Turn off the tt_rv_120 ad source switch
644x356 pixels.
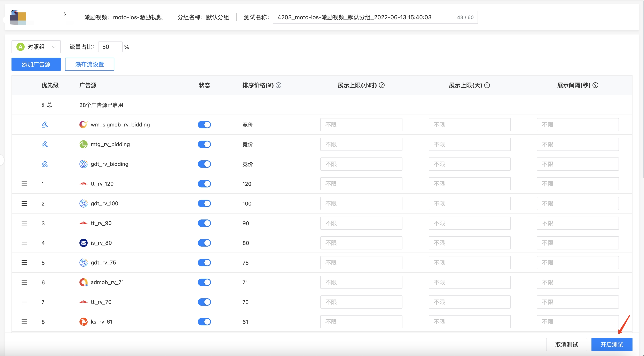point(204,183)
